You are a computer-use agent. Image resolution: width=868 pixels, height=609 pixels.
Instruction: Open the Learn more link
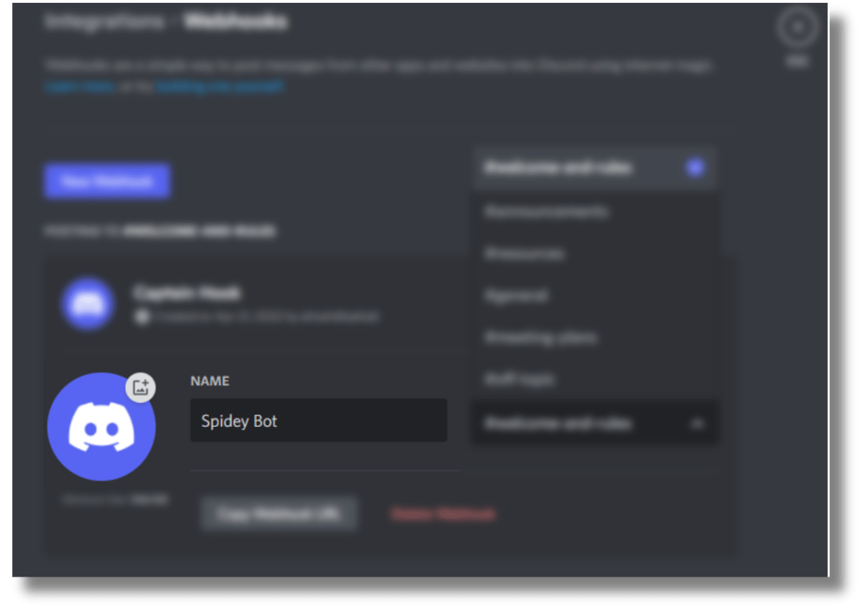(x=81, y=86)
